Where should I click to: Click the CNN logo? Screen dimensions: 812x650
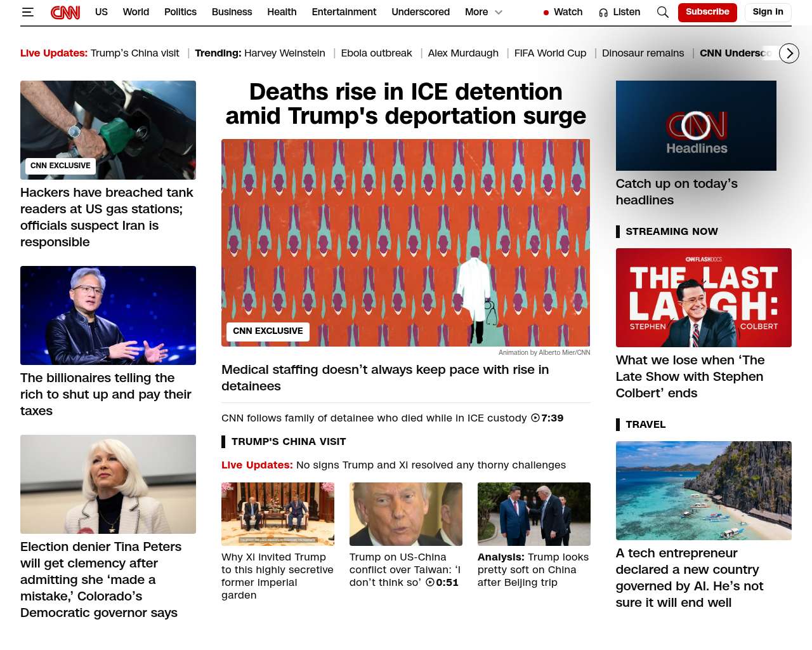[x=65, y=12]
